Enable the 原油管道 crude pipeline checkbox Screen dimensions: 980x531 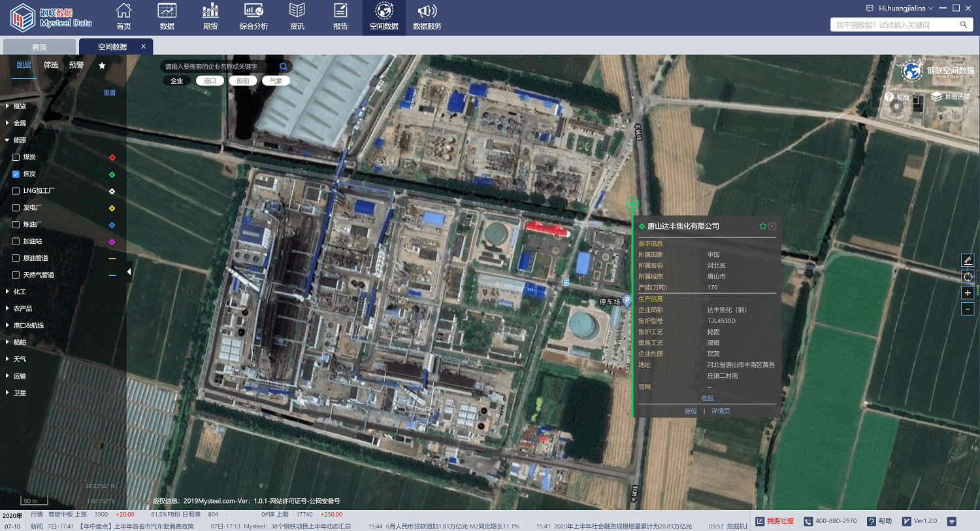tap(16, 258)
